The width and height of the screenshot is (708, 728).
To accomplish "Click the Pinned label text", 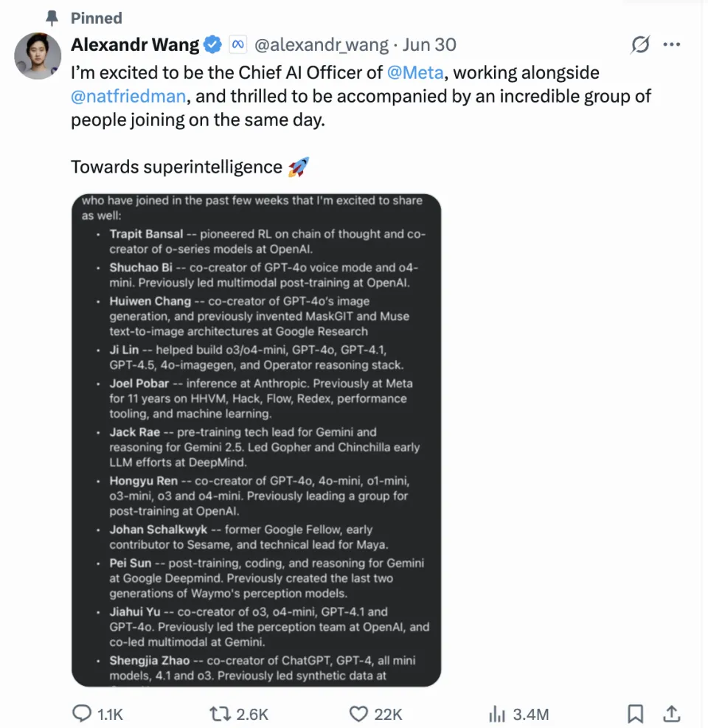I will point(97,18).
